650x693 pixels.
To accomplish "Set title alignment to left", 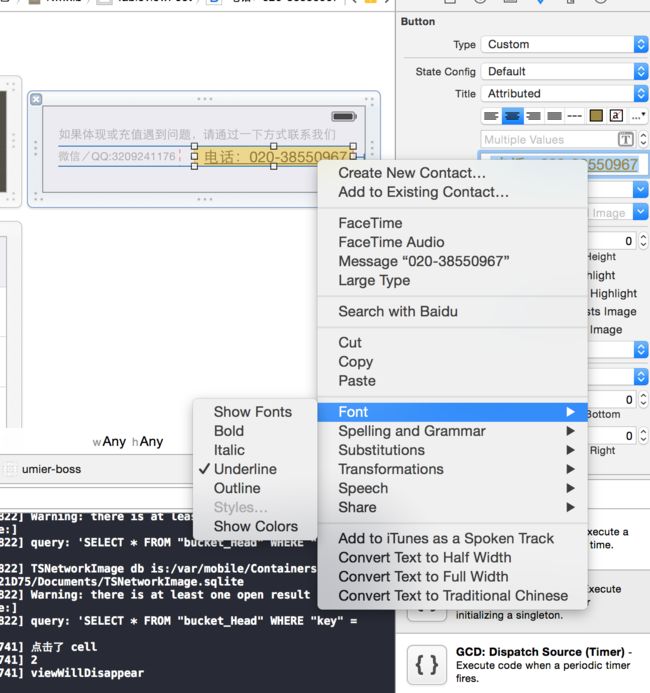I will (x=491, y=116).
